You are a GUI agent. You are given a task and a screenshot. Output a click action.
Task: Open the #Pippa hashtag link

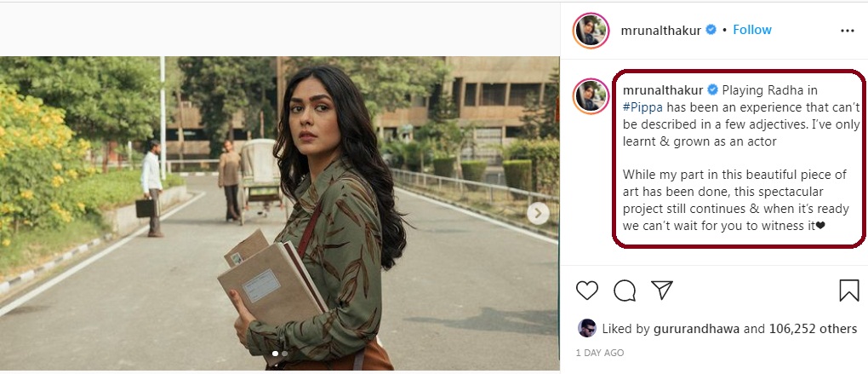(642, 106)
